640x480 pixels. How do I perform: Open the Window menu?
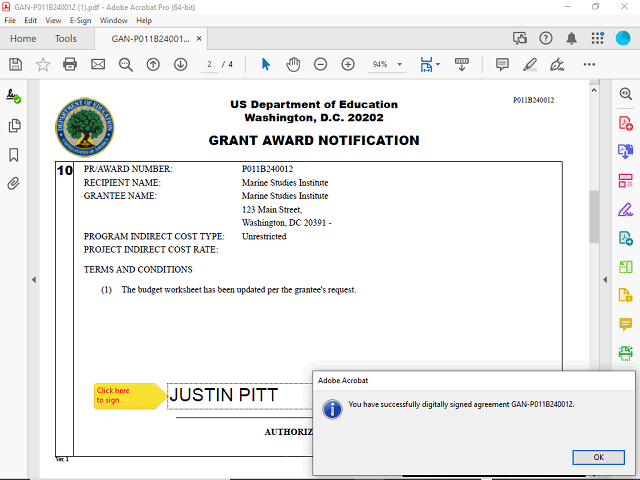pos(113,20)
